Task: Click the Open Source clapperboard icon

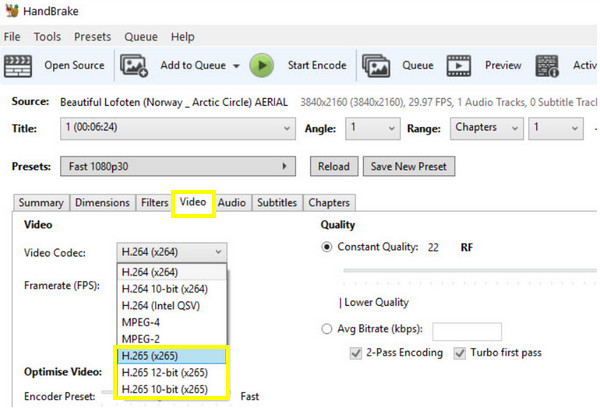Action: (18, 66)
